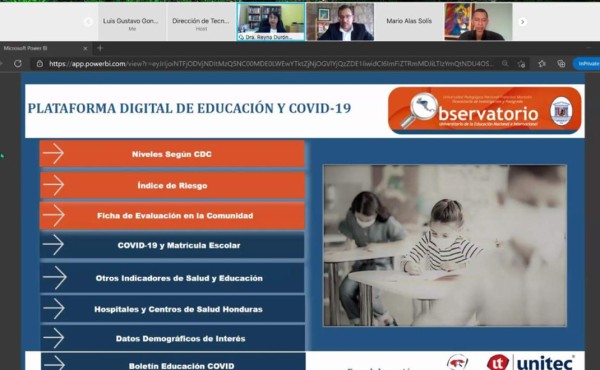Viewport: 600px width, 370px height.
Task: Reload the Power BI page
Action: [x=18, y=64]
